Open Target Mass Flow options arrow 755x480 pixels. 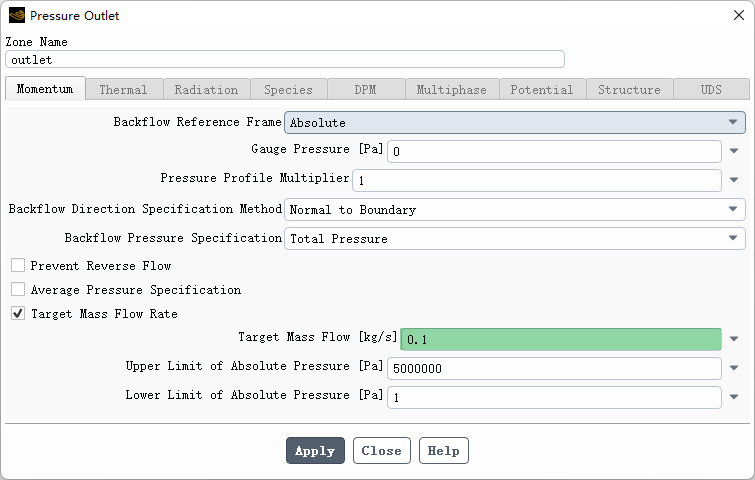734,340
